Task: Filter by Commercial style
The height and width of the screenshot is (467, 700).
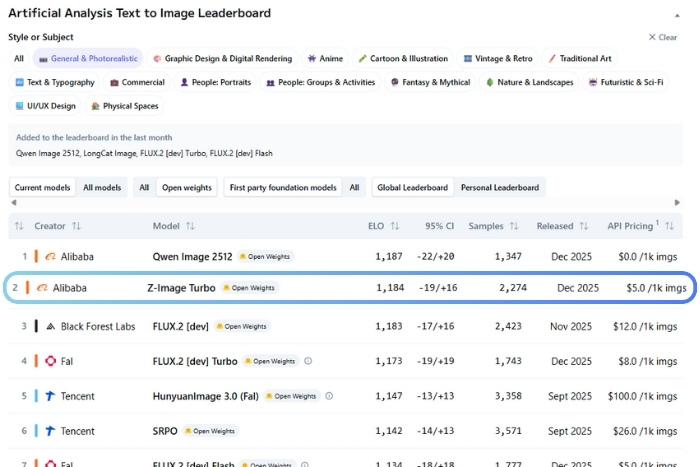Action: pos(138,82)
